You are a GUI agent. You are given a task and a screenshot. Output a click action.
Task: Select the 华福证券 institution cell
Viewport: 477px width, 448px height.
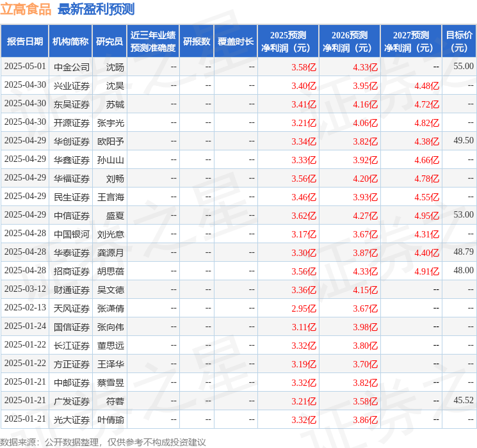point(72,179)
